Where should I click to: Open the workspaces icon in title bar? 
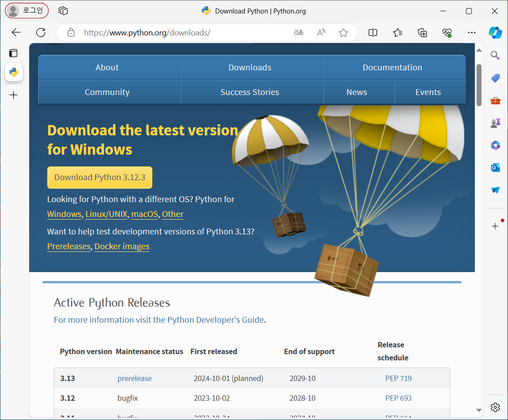(x=63, y=11)
